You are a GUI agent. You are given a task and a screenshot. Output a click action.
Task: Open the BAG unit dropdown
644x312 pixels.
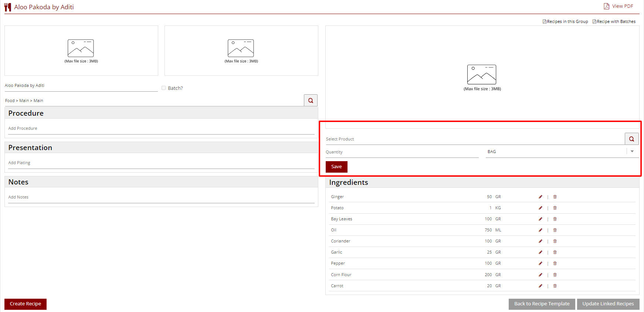(632, 152)
